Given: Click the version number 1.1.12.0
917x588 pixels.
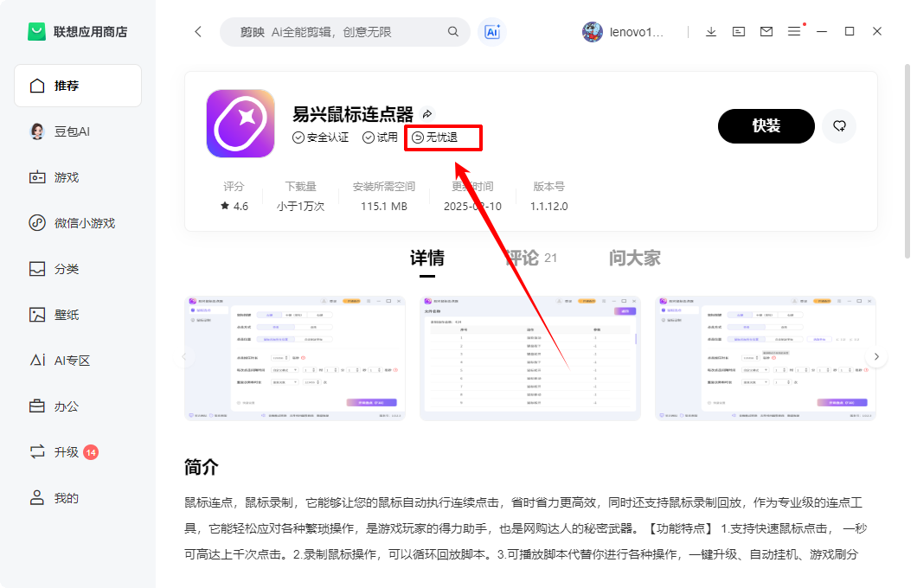Looking at the screenshot, I should [549, 207].
